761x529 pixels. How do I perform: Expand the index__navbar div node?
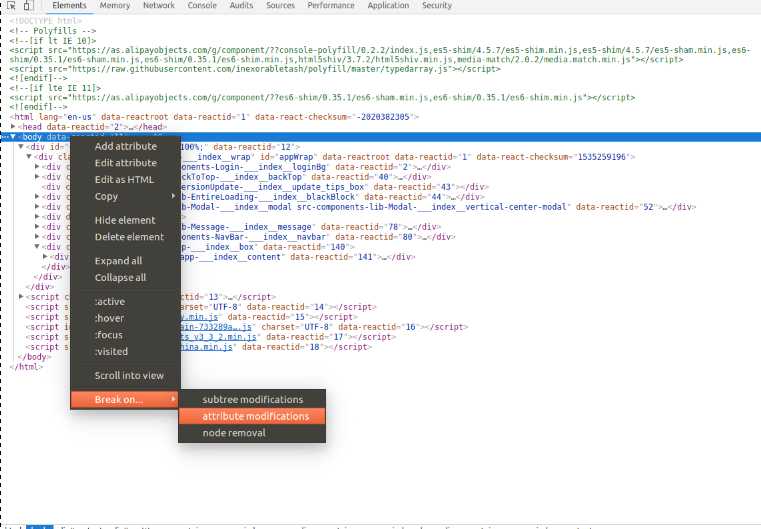tap(37, 236)
